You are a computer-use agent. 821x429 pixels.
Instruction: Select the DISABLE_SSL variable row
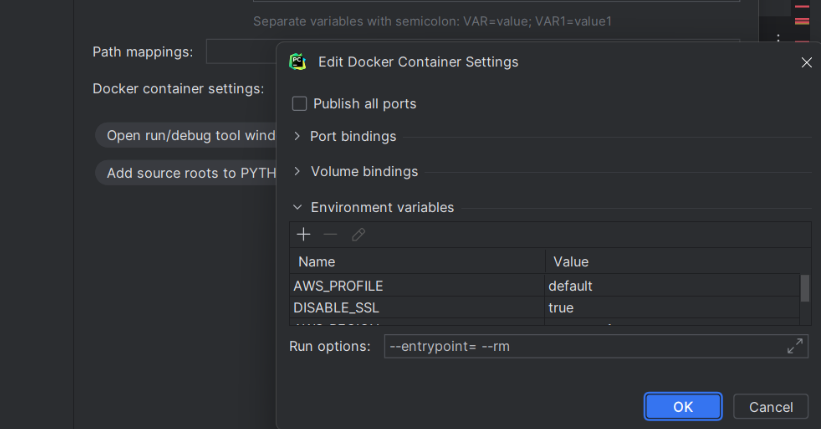pyautogui.click(x=545, y=307)
